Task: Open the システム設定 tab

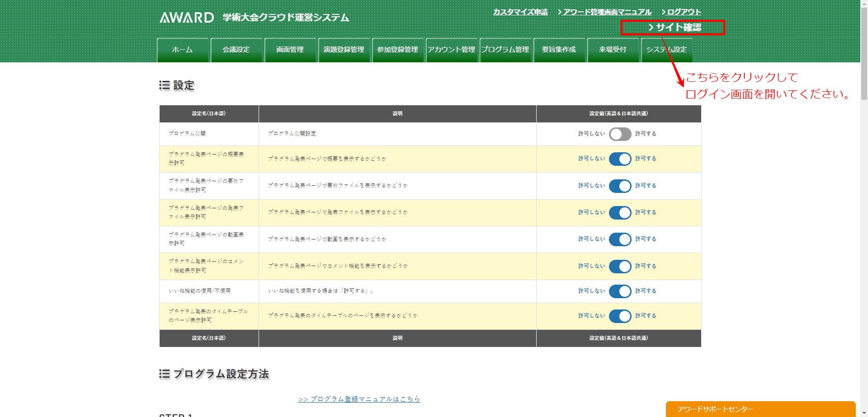Action: point(666,50)
